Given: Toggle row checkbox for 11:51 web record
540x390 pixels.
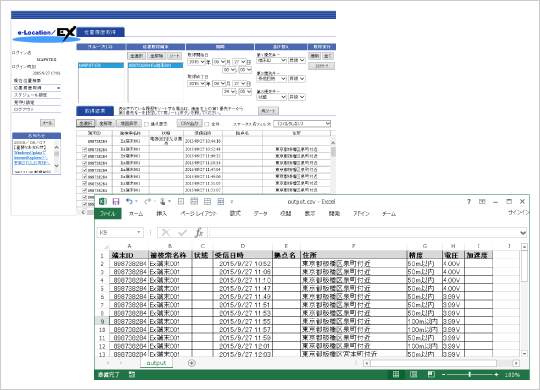Looking at the screenshot, I should tap(85, 183).
